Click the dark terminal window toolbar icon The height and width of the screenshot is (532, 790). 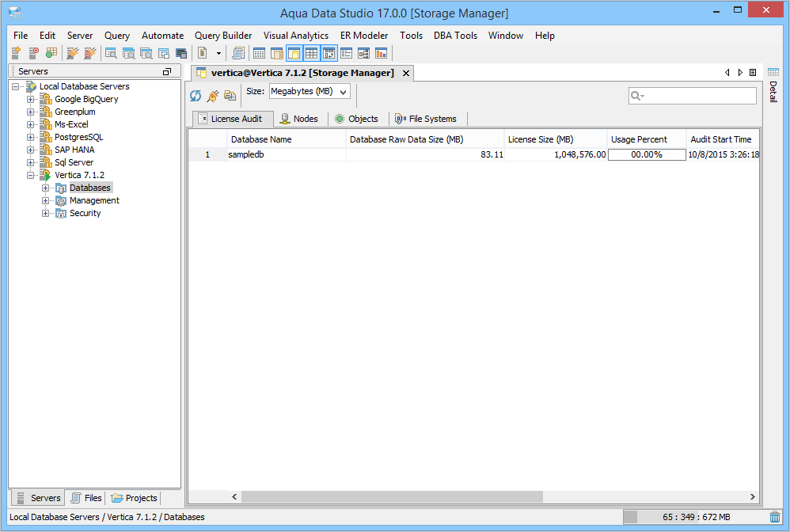(x=180, y=53)
